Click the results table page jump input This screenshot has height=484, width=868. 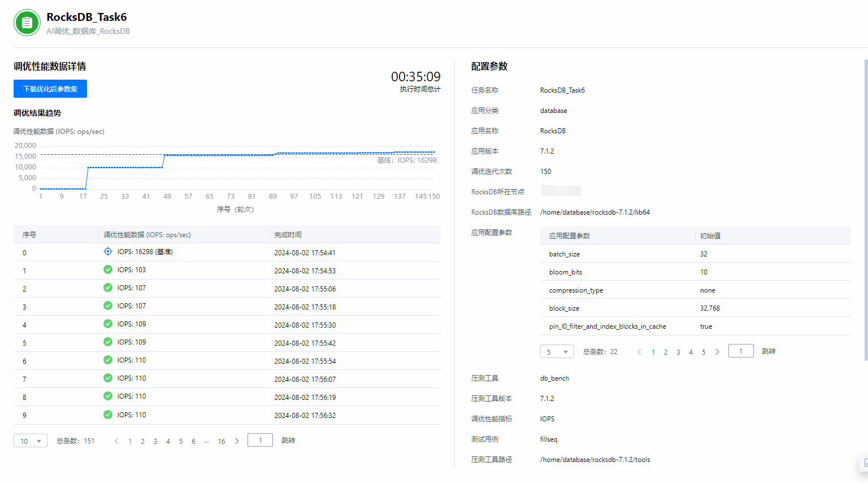coord(260,440)
